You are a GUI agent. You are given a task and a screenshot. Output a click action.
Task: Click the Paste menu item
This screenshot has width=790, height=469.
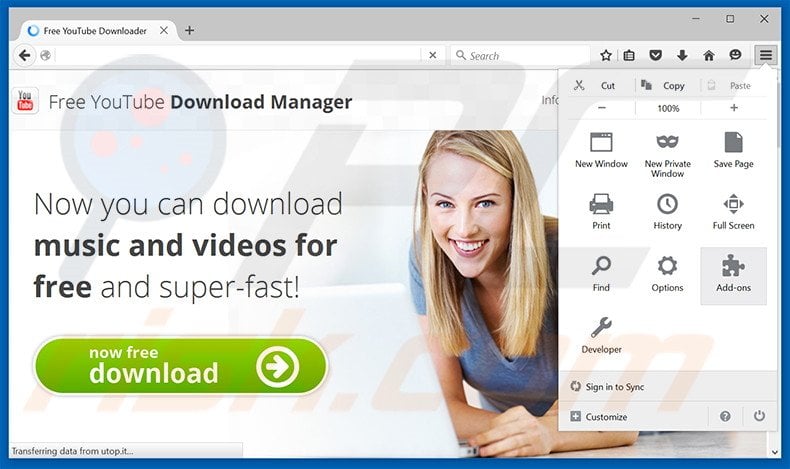click(x=734, y=86)
